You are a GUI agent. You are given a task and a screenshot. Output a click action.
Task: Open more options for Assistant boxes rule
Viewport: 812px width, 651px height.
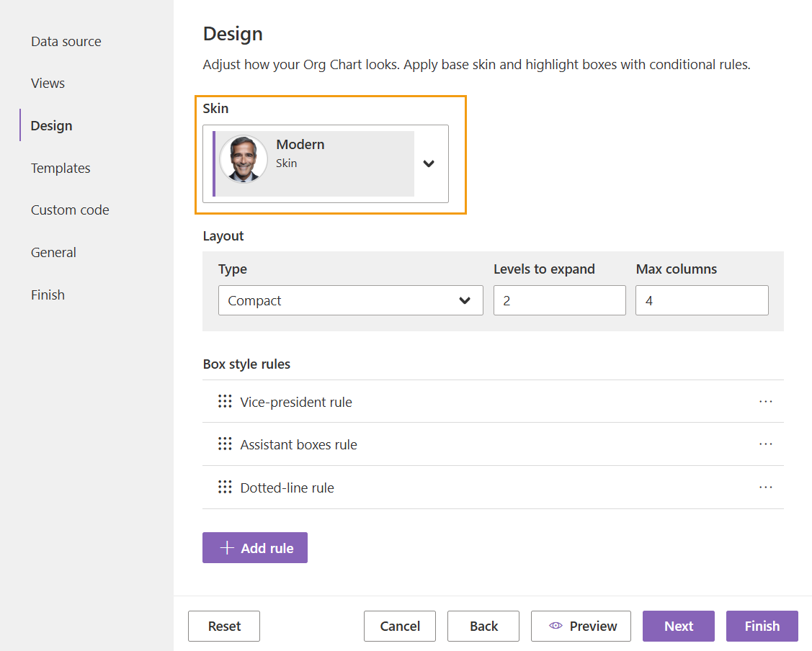(765, 444)
